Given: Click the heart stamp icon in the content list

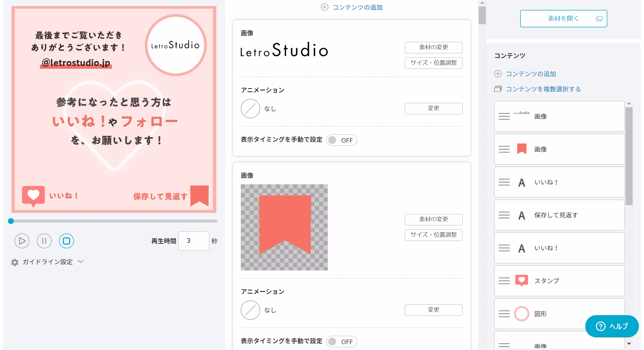Looking at the screenshot, I should tap(521, 280).
